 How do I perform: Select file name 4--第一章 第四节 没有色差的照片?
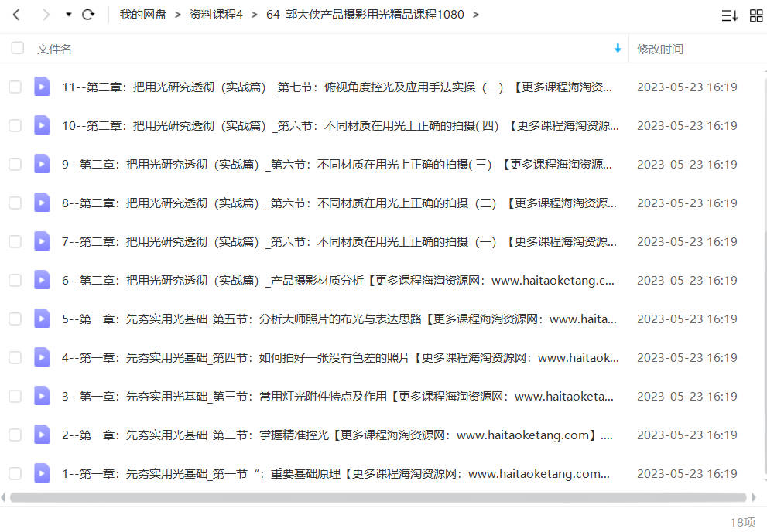tap(340, 357)
